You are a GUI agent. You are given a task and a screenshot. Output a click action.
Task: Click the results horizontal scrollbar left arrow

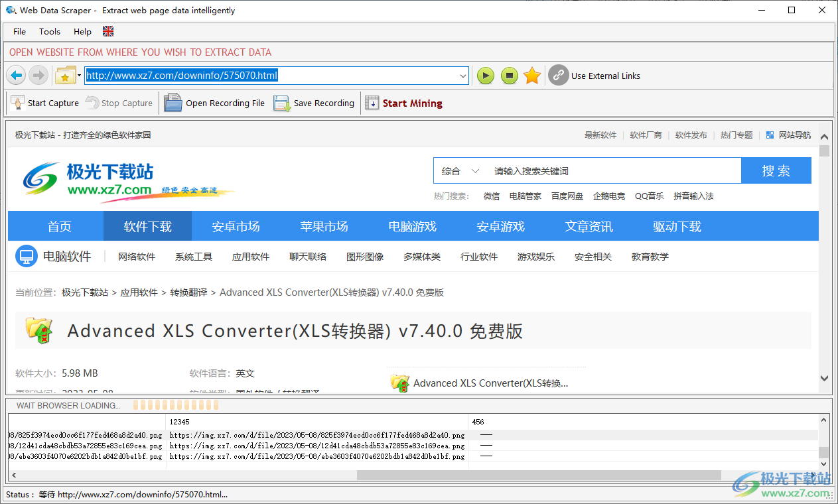tap(14, 475)
